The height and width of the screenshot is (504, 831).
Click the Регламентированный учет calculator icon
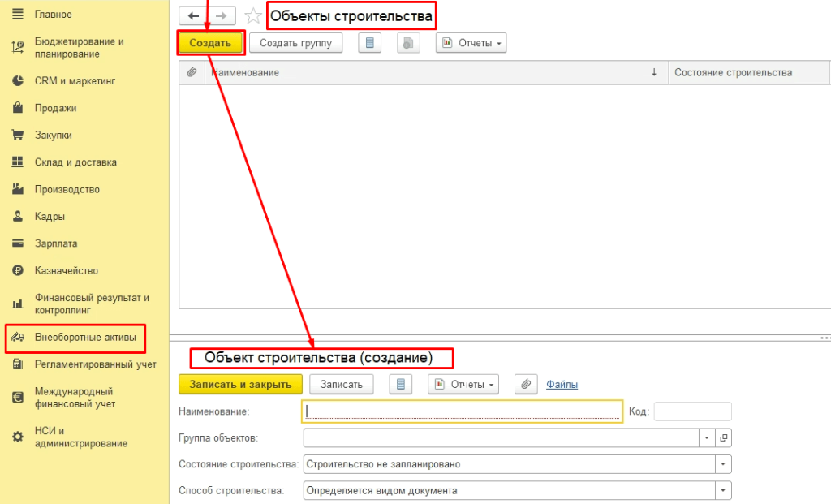point(18,364)
